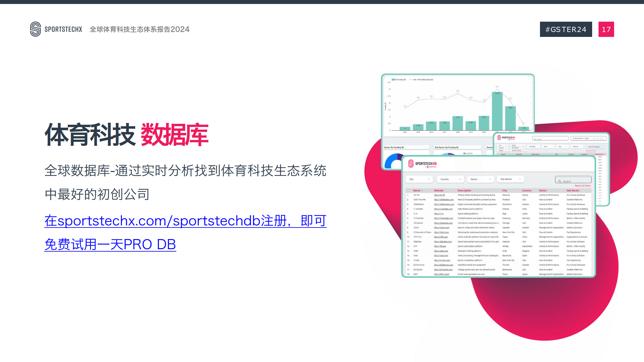Click the magnifier icon in the Search box

pyautogui.click(x=559, y=181)
